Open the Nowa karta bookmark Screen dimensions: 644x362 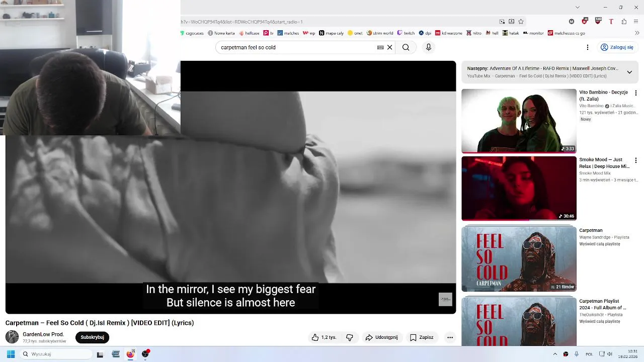pyautogui.click(x=221, y=33)
